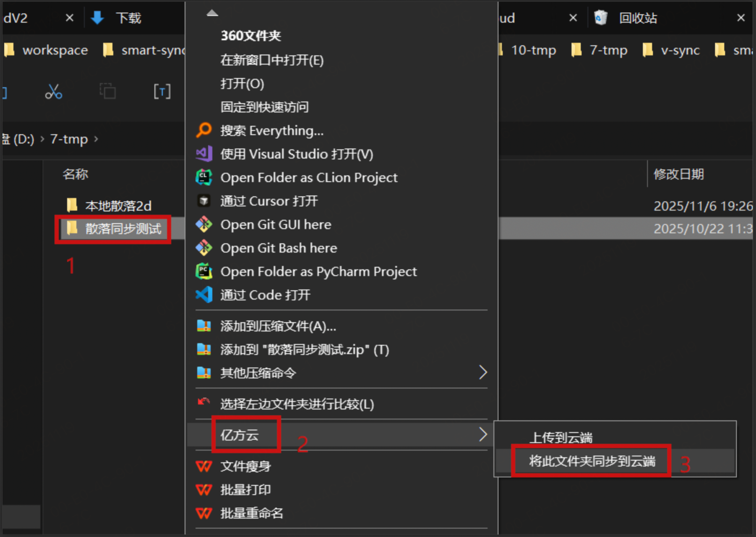This screenshot has width=756, height=537.
Task: Select 在新窗口中打开(E) menu entry
Action: tap(272, 60)
